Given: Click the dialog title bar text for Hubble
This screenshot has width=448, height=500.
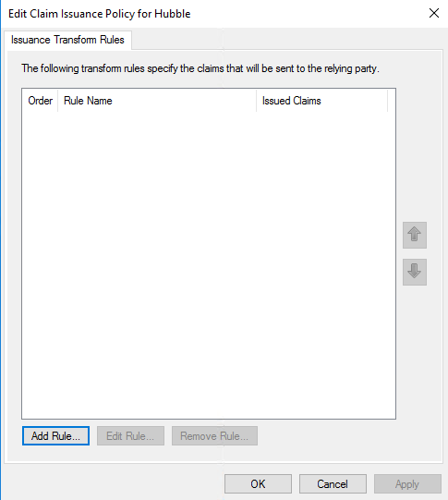Looking at the screenshot, I should (x=100, y=14).
